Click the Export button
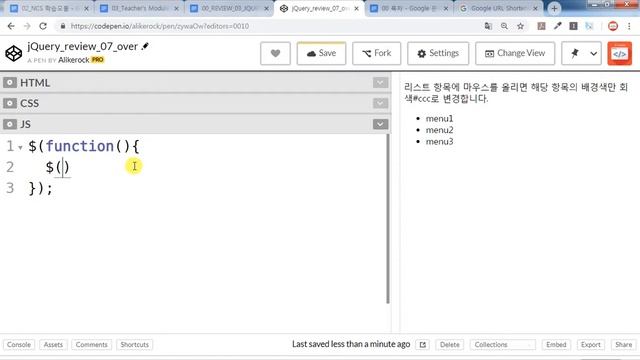The height and width of the screenshot is (360, 640). tap(591, 344)
